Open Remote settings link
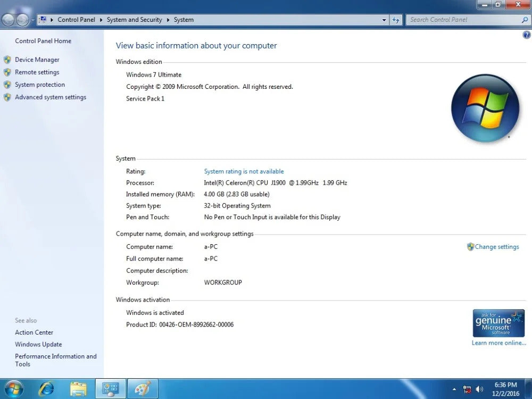 point(37,72)
